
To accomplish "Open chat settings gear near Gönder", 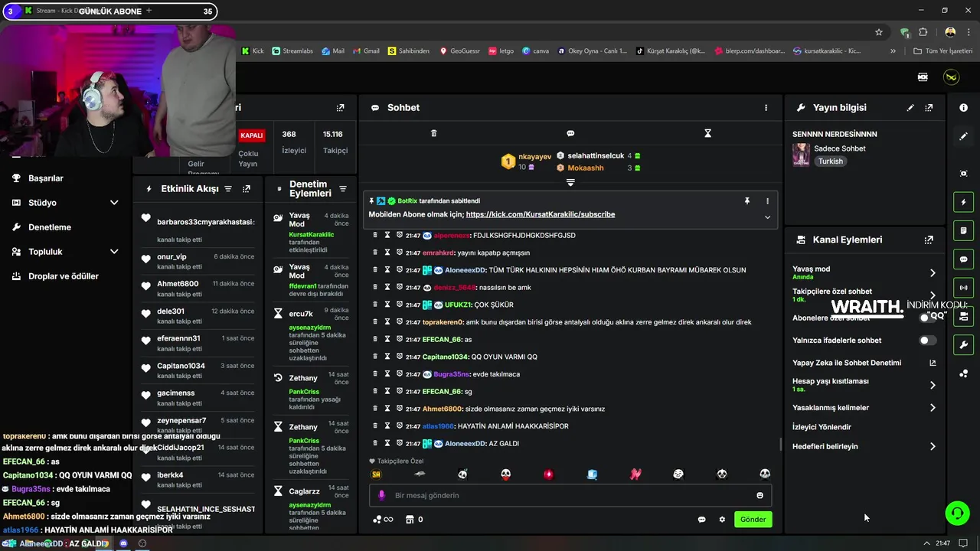I will [x=722, y=520].
